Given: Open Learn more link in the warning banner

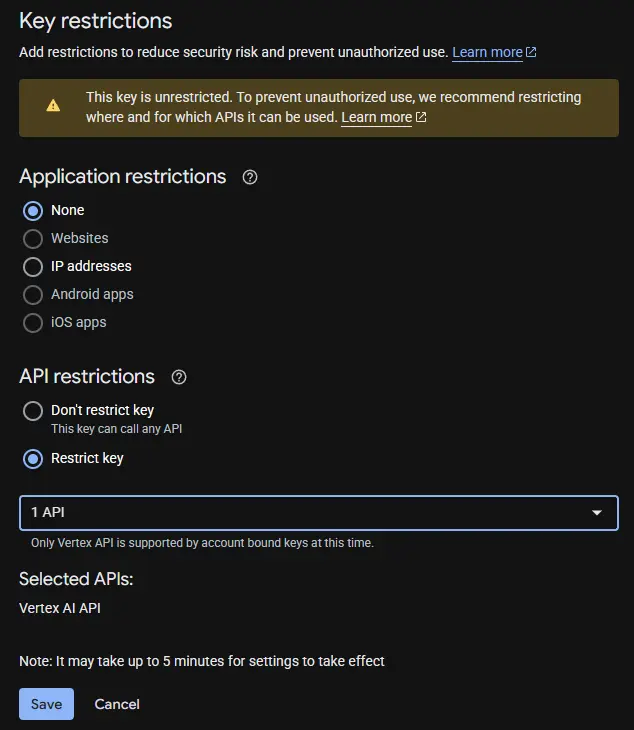Looking at the screenshot, I should 376,118.
